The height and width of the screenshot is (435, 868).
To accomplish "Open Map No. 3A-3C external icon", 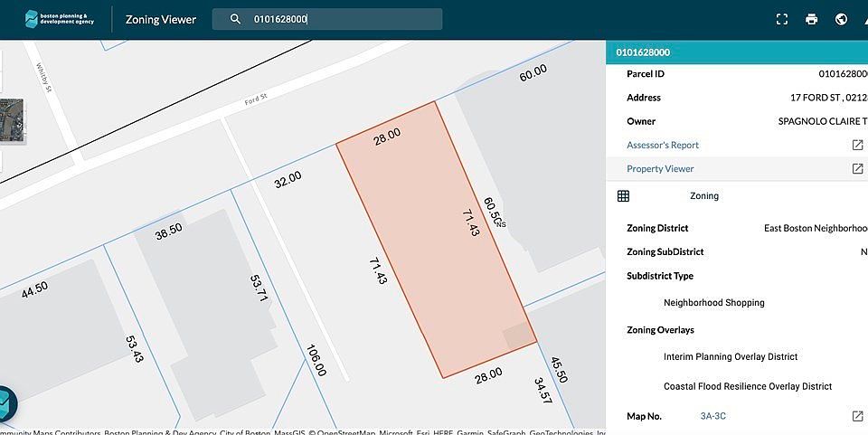I will 857,416.
